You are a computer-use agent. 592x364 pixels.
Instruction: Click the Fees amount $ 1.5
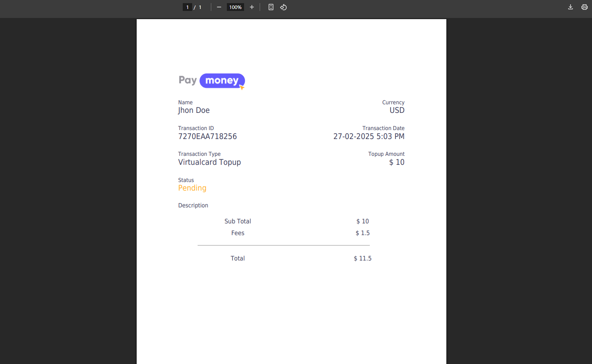(x=362, y=233)
